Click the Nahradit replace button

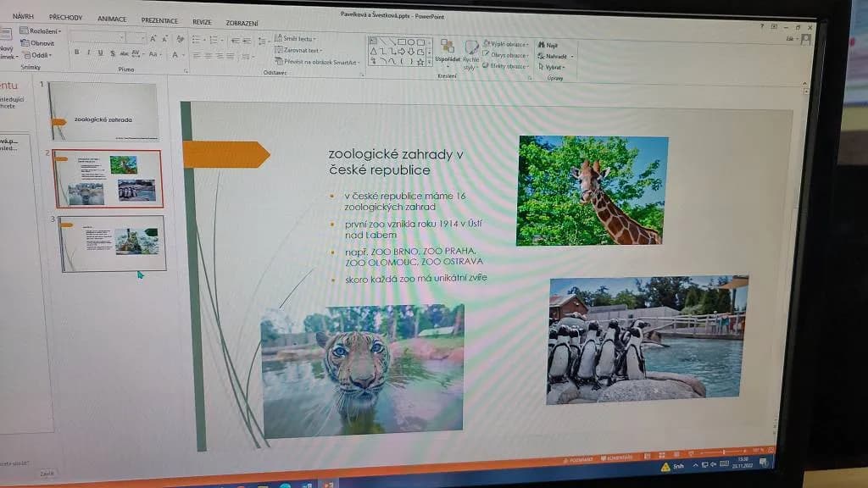555,57
